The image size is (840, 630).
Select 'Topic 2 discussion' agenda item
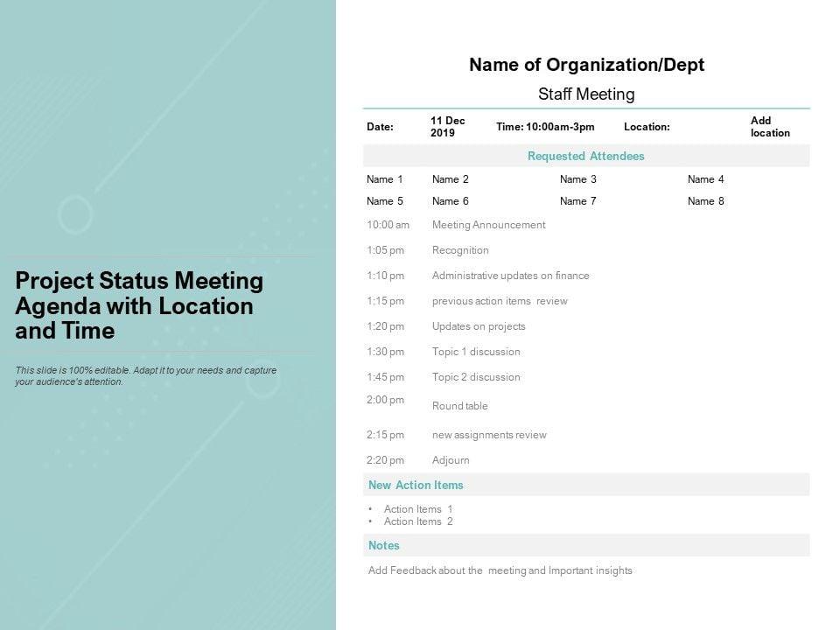tap(476, 377)
